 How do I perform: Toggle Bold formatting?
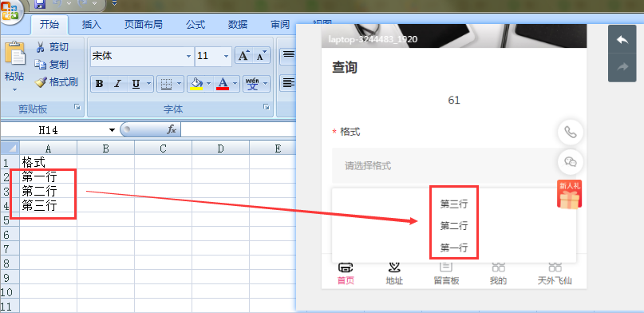pyautogui.click(x=99, y=84)
